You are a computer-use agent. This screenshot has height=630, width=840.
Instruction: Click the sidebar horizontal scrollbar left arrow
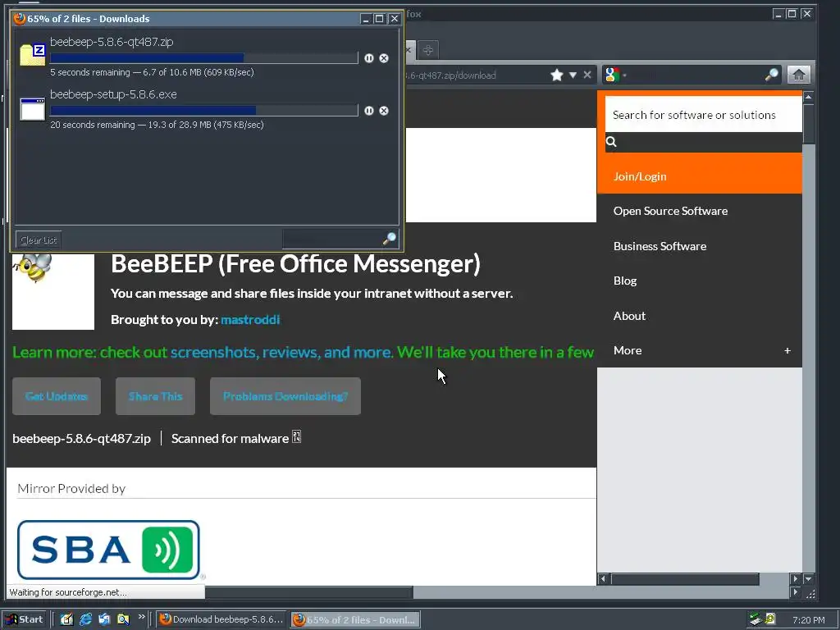tap(603, 578)
